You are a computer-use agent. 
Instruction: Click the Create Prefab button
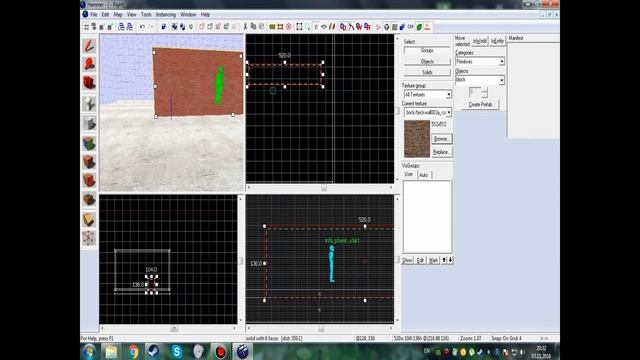coord(480,104)
